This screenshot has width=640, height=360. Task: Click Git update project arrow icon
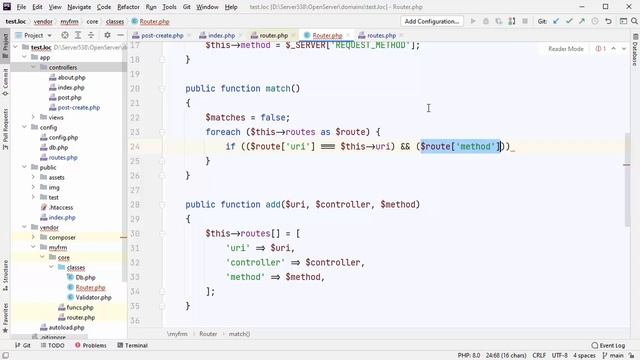pyautogui.click(x=556, y=21)
